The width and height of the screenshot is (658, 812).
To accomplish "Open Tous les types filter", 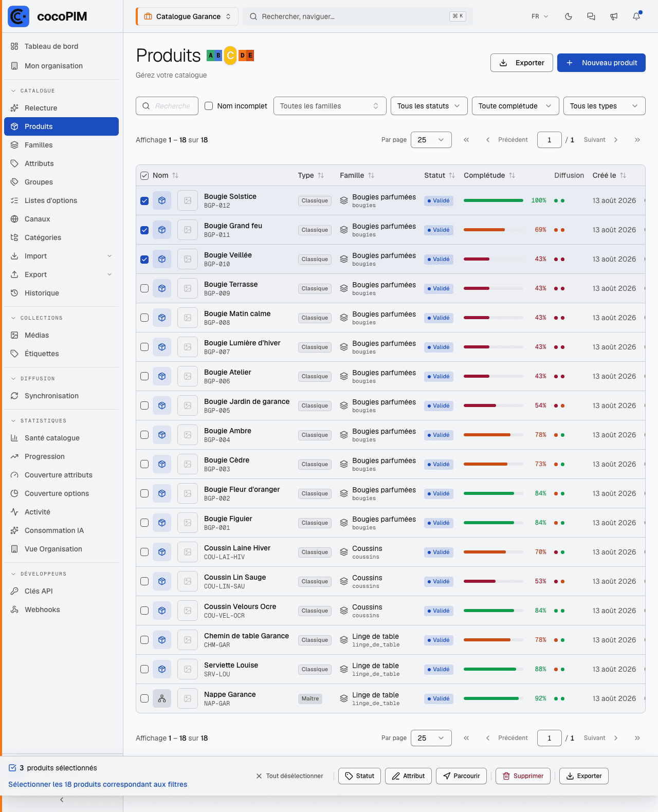I will click(605, 106).
